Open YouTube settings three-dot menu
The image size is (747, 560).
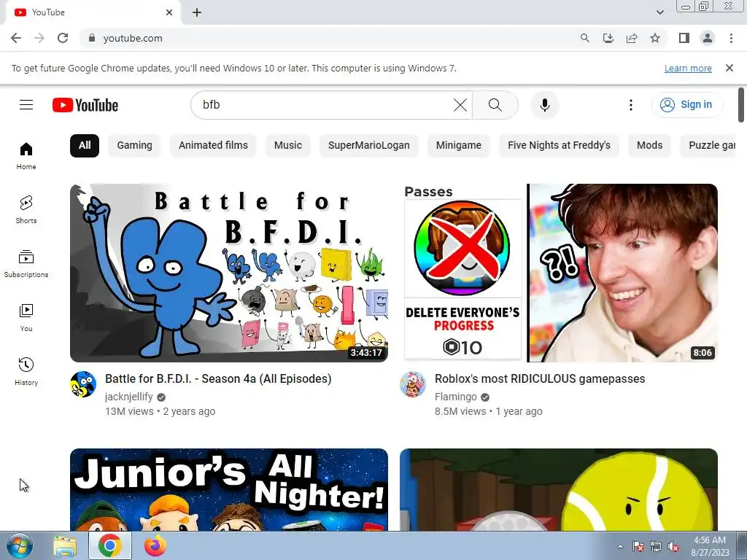[x=631, y=105]
